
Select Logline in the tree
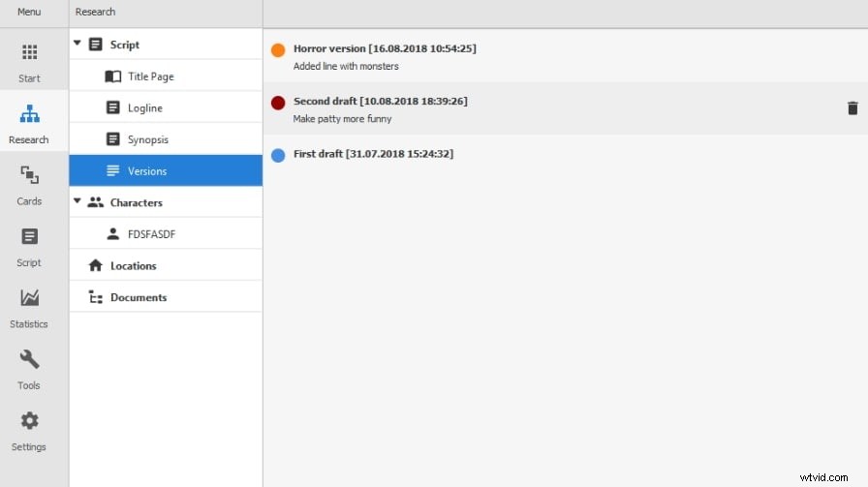click(166, 107)
